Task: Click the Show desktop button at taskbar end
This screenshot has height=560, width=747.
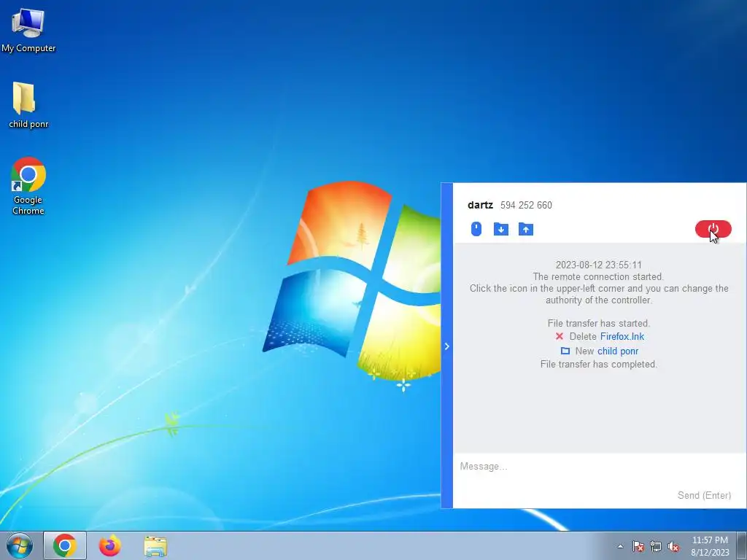Action: pyautogui.click(x=742, y=545)
